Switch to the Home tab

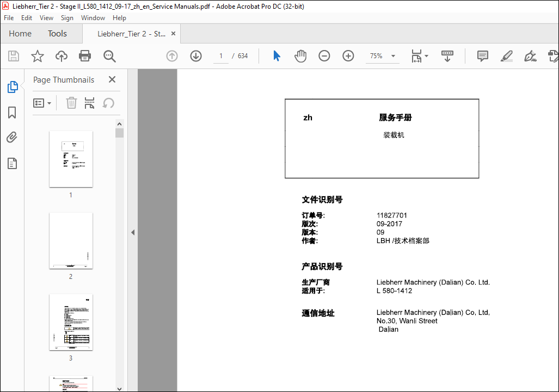coord(20,34)
